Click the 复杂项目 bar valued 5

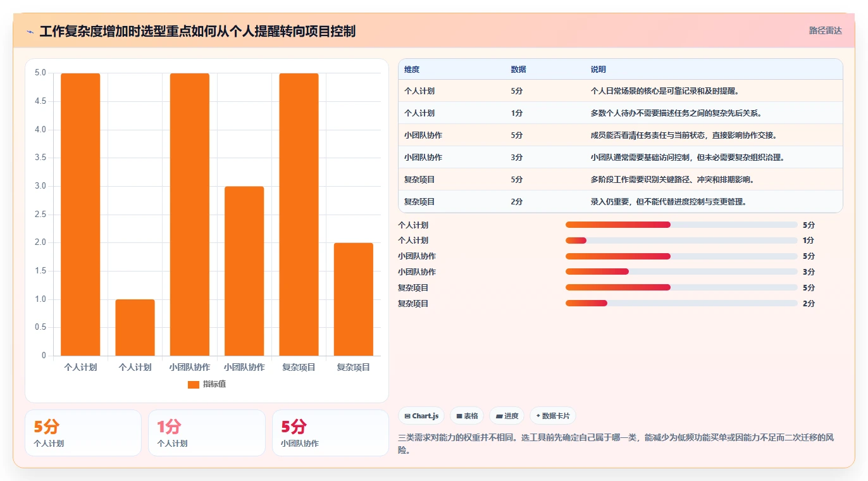(299, 215)
